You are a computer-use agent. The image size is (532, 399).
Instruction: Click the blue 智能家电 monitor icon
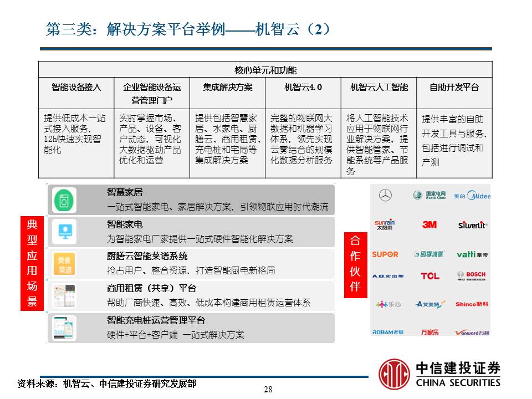65,231
